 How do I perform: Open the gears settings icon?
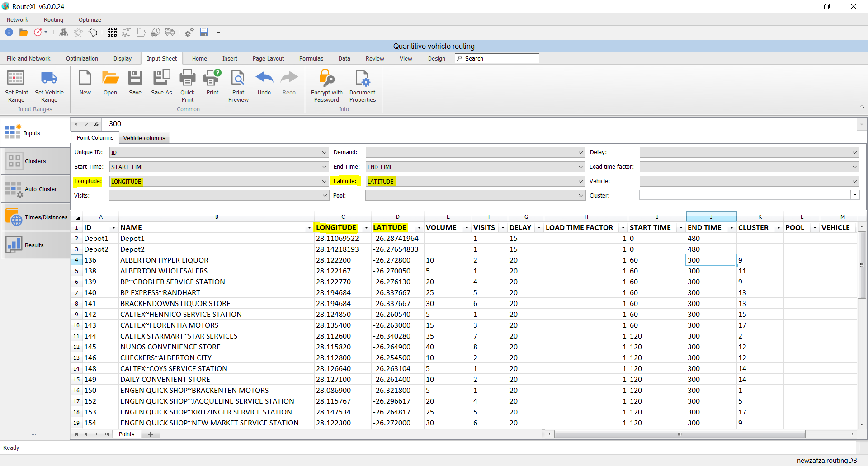[189, 32]
